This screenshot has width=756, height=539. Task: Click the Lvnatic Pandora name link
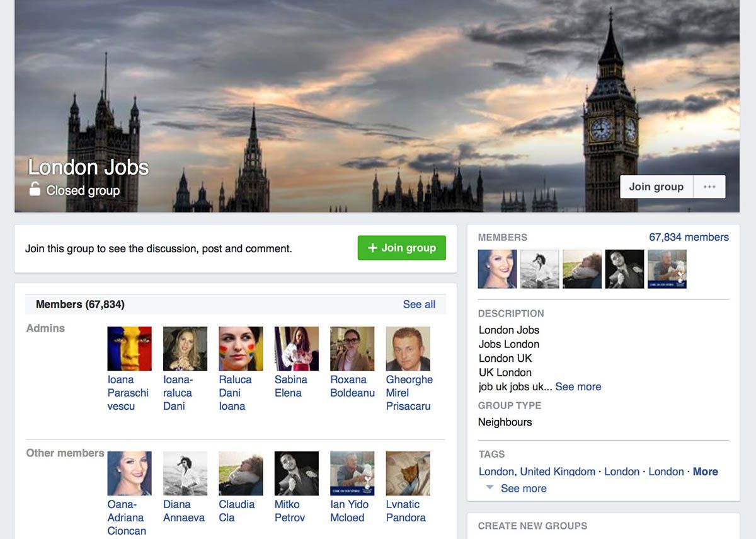point(406,511)
